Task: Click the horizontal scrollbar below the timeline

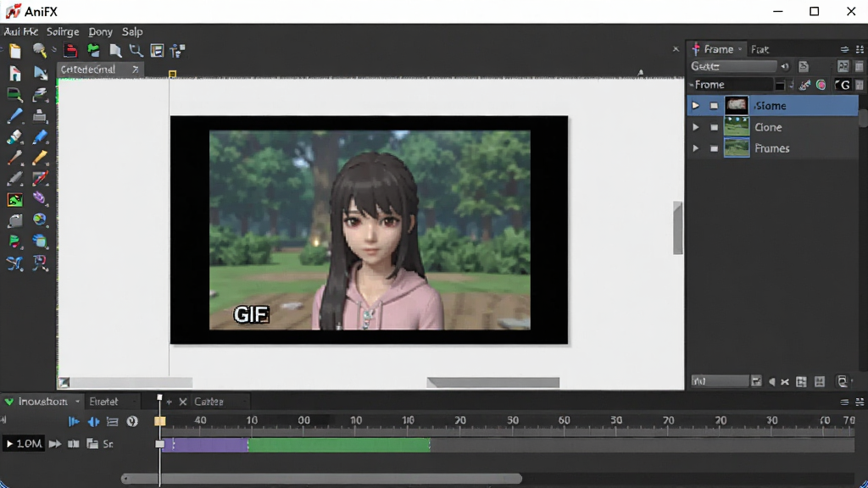Action: coord(321,479)
